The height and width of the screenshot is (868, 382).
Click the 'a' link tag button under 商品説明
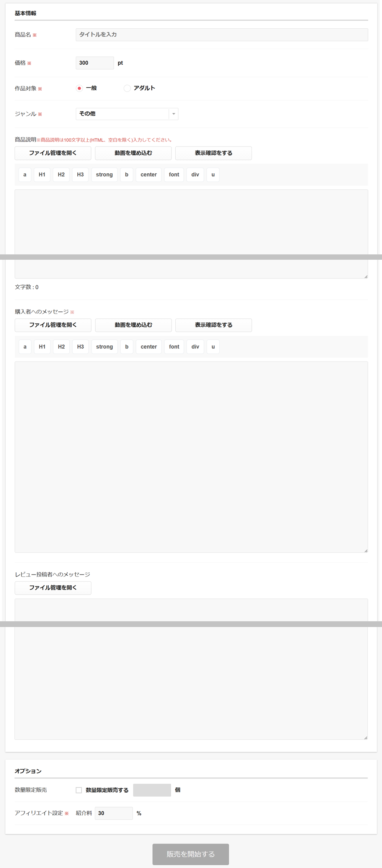[x=25, y=175]
